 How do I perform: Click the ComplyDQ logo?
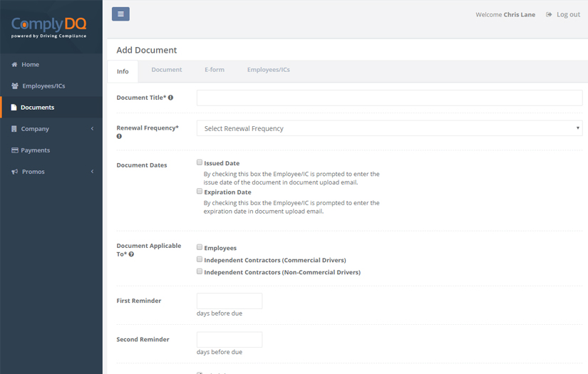pos(48,27)
